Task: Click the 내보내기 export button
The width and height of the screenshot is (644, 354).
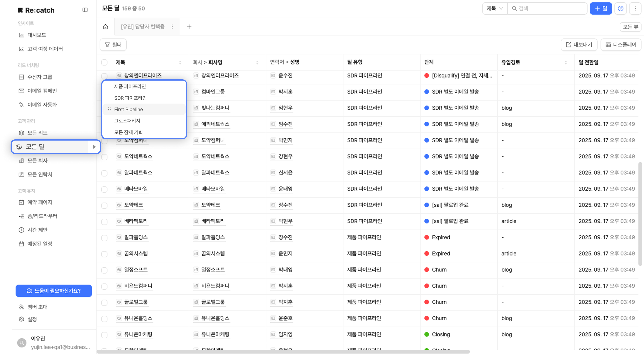Action: point(579,45)
